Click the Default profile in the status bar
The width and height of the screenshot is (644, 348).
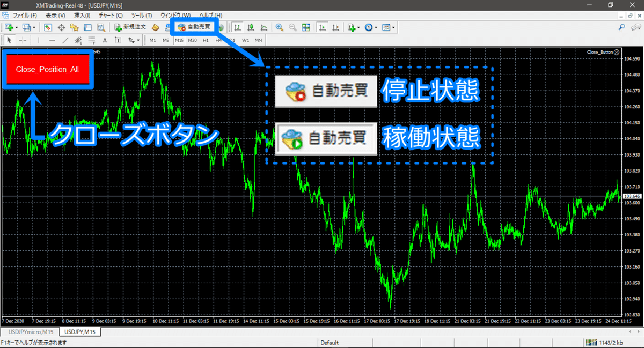330,342
